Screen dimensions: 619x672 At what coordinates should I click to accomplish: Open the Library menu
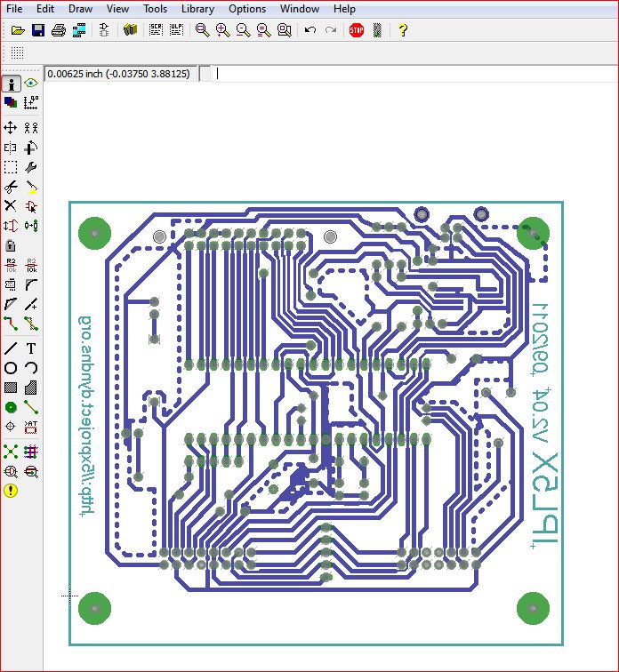[x=197, y=9]
